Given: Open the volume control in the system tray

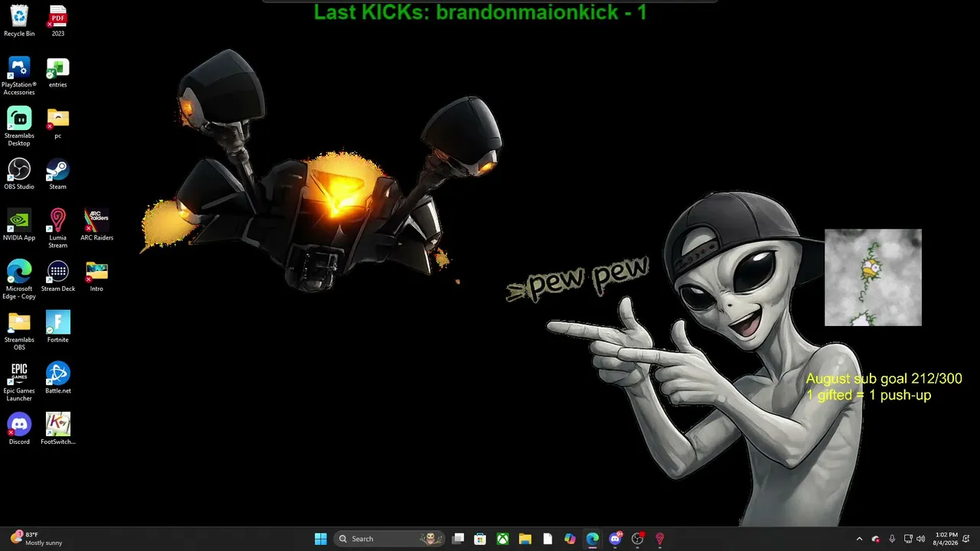Looking at the screenshot, I should [x=921, y=539].
